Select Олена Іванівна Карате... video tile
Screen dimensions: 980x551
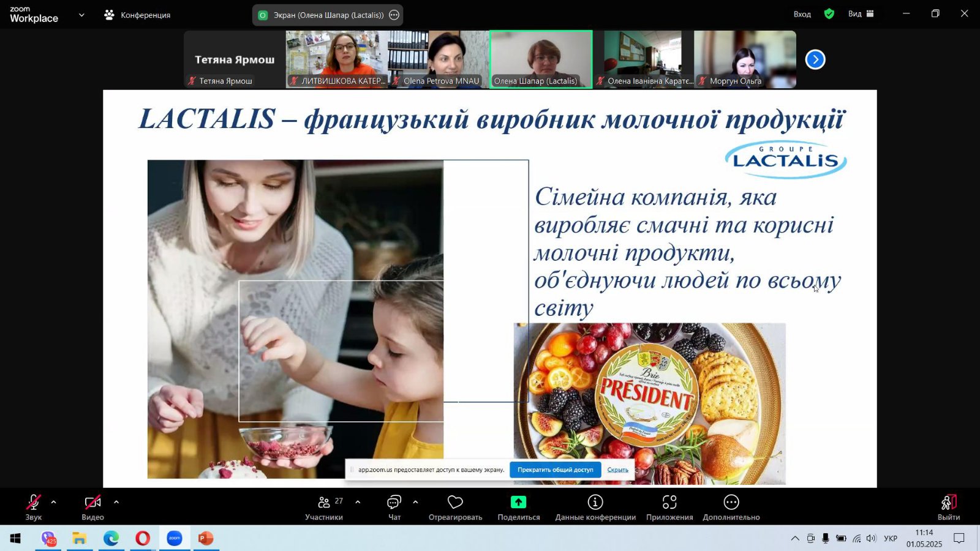[x=643, y=59]
